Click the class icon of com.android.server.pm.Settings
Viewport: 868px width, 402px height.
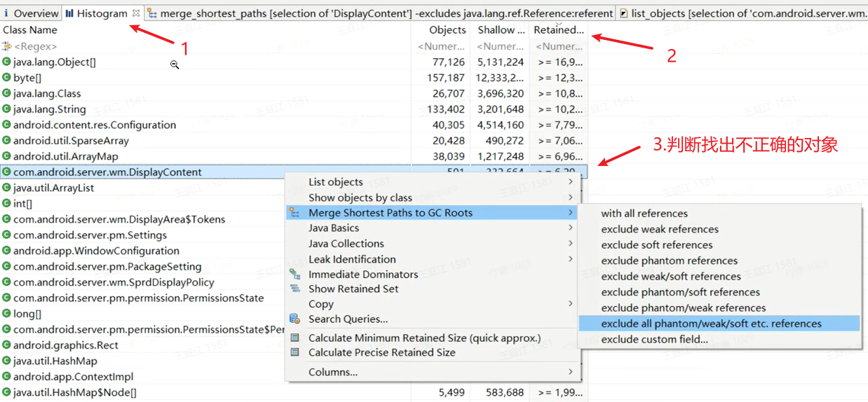[6, 235]
